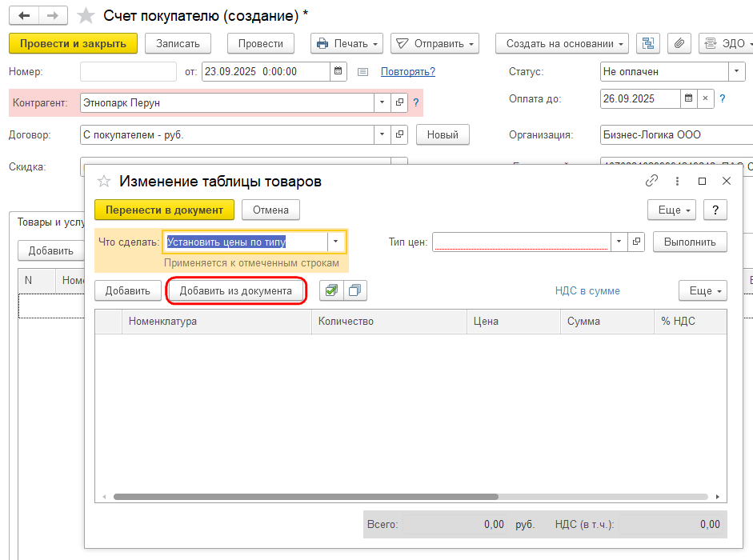Check all rows in the goods table

pyautogui.click(x=331, y=290)
